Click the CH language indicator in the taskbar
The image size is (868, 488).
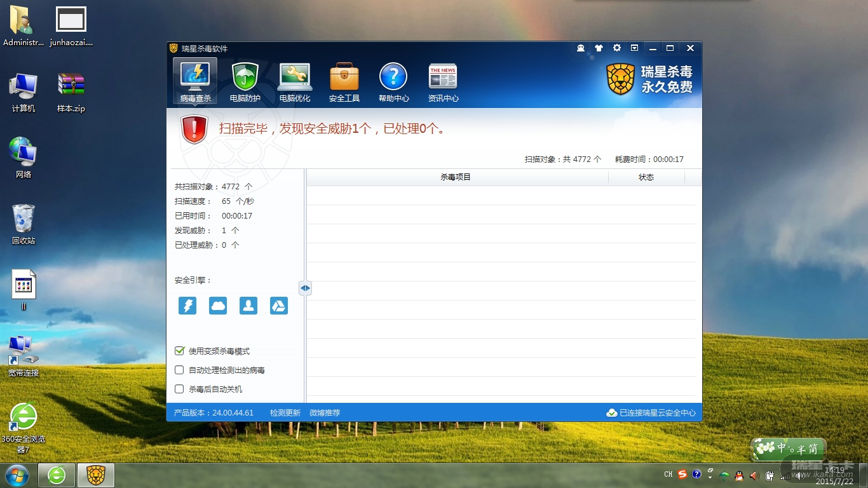(x=668, y=475)
